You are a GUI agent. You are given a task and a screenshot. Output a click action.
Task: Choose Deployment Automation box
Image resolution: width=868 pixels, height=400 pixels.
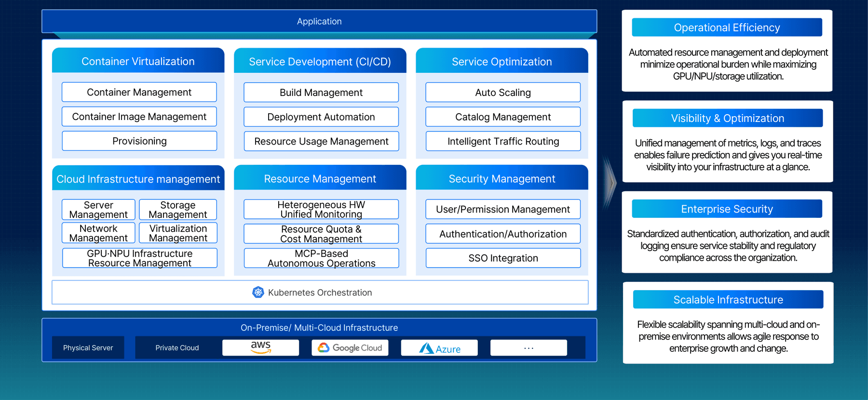pos(321,117)
